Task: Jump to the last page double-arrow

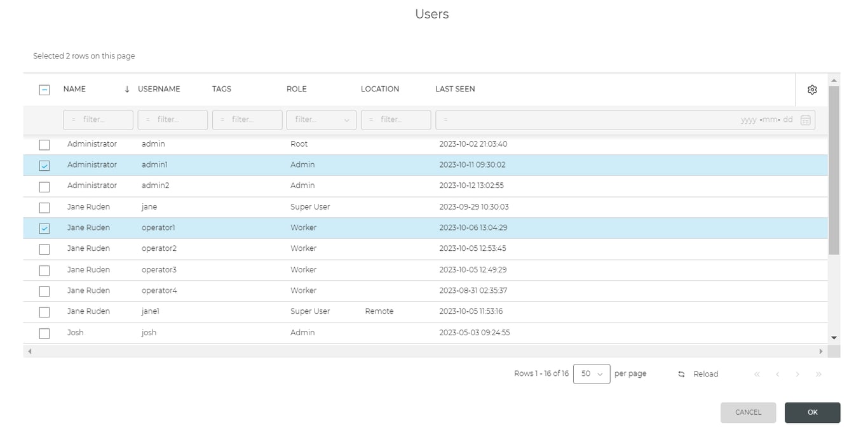Action: [818, 374]
